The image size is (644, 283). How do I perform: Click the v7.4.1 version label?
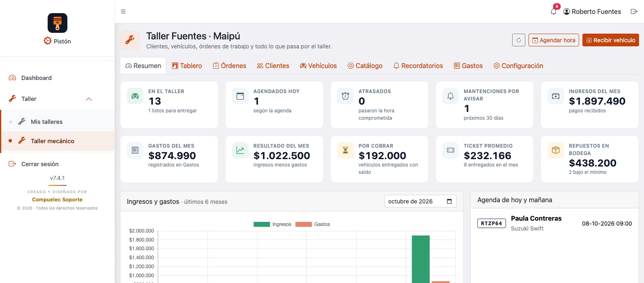pos(57,178)
